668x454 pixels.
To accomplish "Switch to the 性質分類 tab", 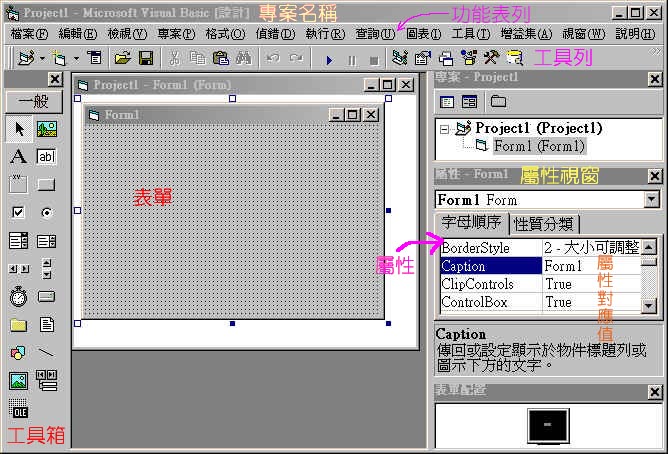I will [x=544, y=224].
